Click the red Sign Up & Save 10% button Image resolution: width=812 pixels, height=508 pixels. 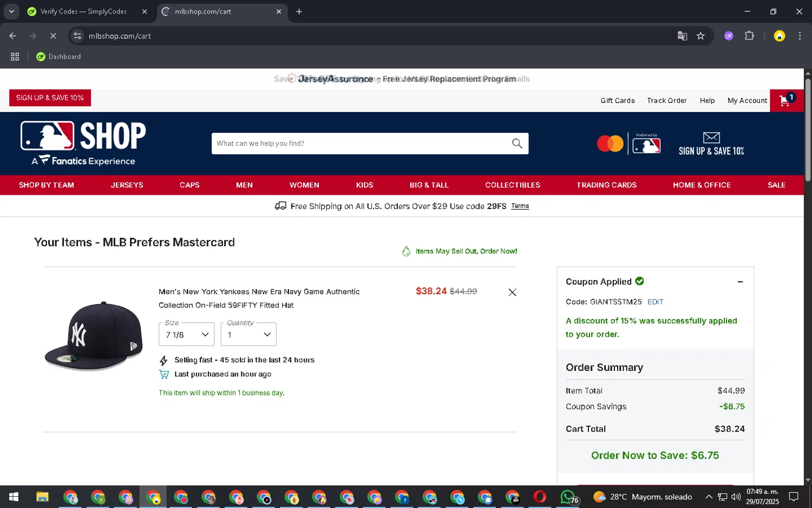coord(50,98)
